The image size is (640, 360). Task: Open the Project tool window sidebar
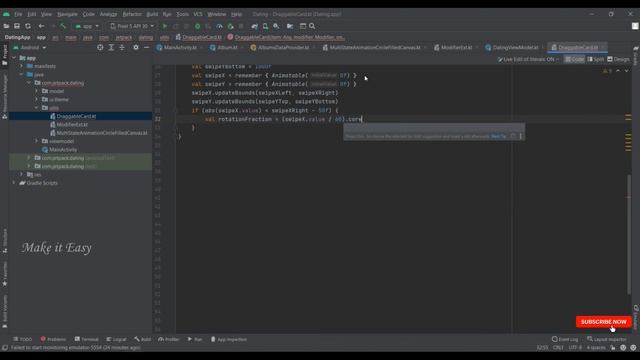pyautogui.click(x=4, y=55)
